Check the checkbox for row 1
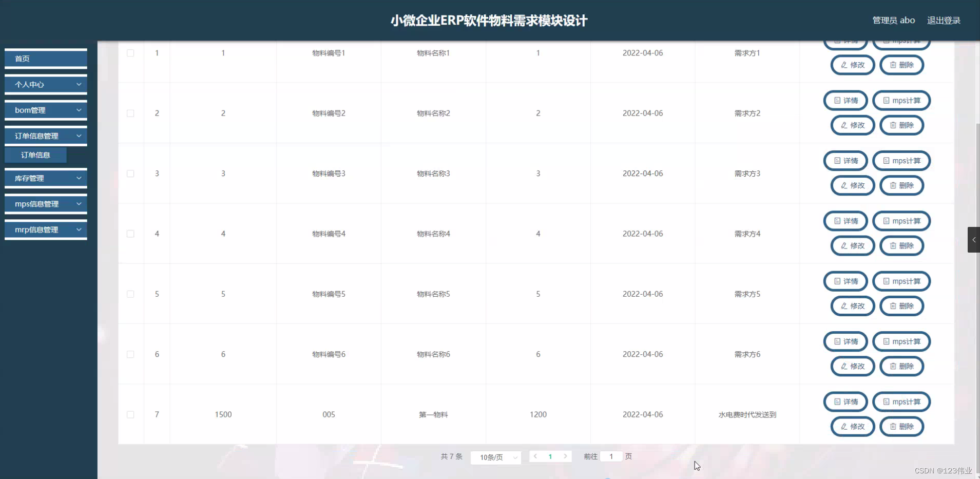This screenshot has height=479, width=980. pyautogui.click(x=131, y=53)
